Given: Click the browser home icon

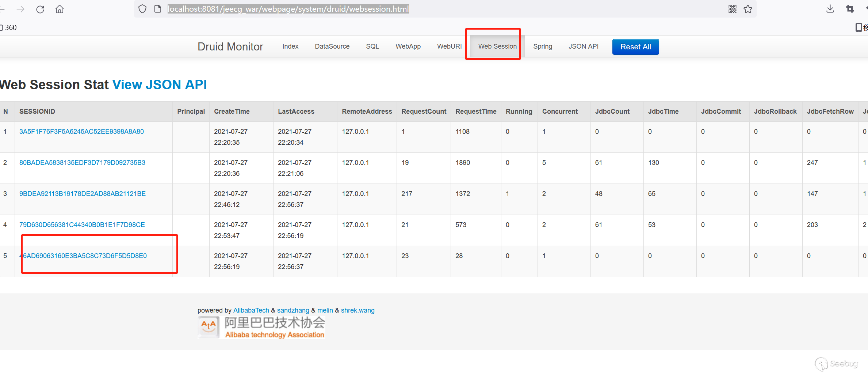Looking at the screenshot, I should pos(60,9).
